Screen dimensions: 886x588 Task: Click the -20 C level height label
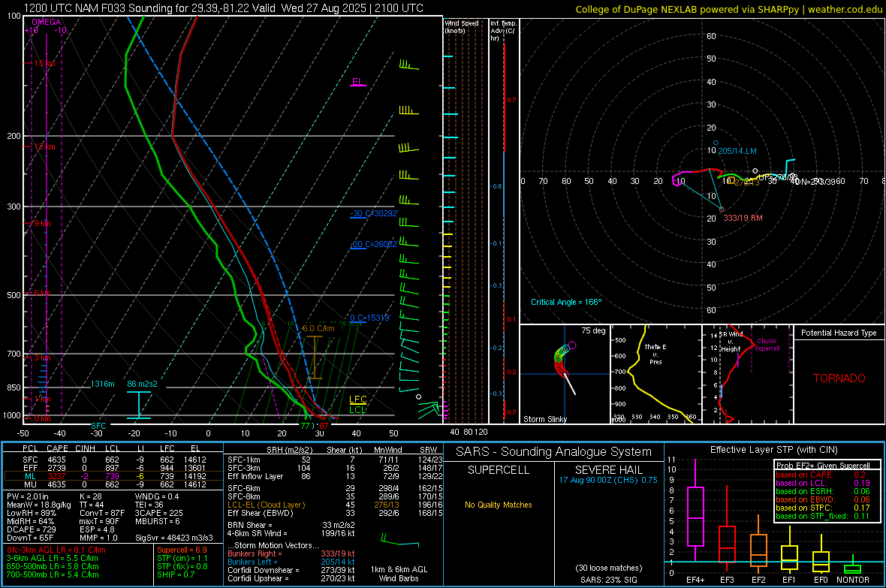pos(373,244)
